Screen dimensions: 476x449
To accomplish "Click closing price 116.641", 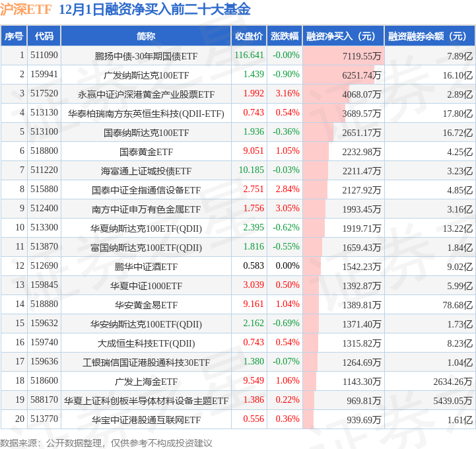I will 250,55.
